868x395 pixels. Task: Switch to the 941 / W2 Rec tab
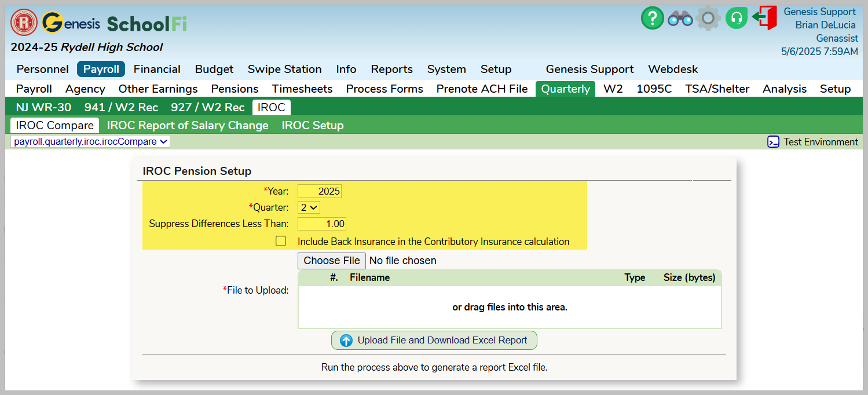pos(121,107)
